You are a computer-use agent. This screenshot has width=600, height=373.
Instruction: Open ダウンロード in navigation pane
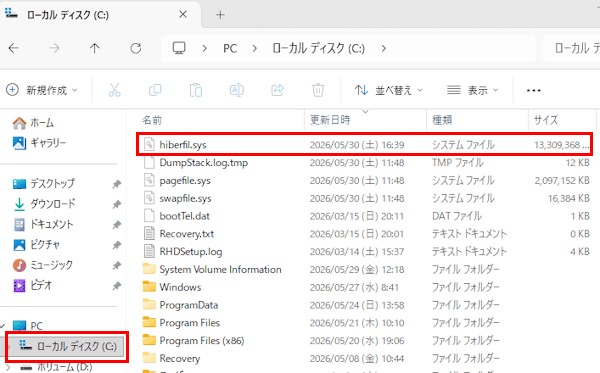(44, 204)
